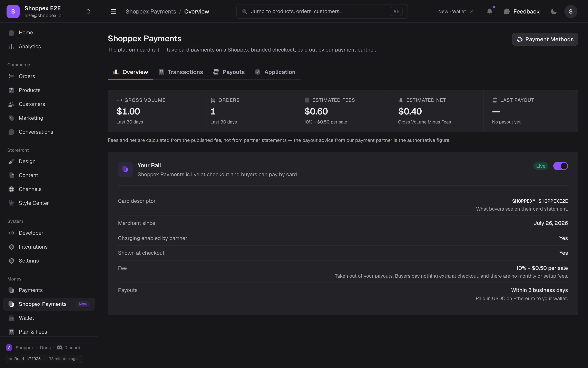Click the New badge on Shoppex Payments
This screenshot has width=588, height=368.
[83, 304]
